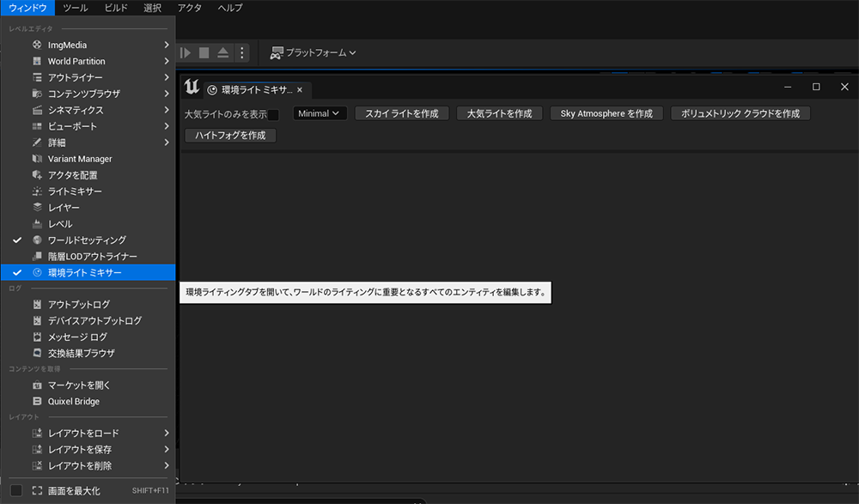Open the three-dot play options icon
The image size is (859, 504).
coord(242,53)
